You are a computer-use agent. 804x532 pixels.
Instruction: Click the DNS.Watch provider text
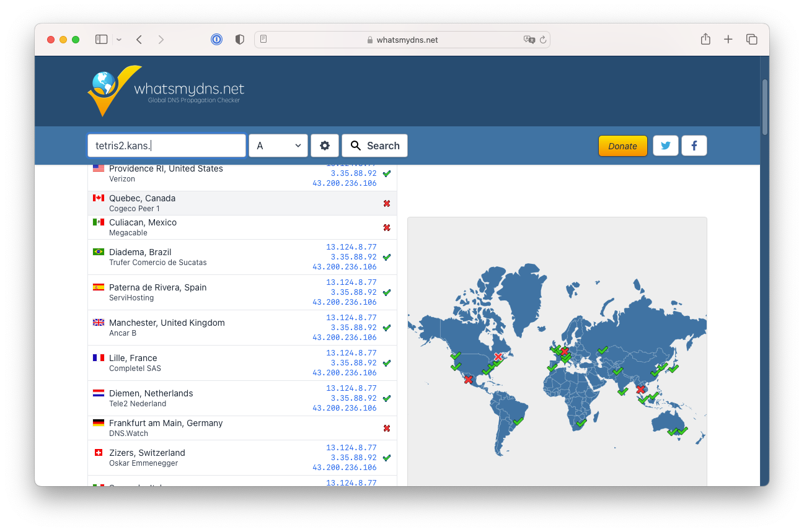pyautogui.click(x=129, y=434)
